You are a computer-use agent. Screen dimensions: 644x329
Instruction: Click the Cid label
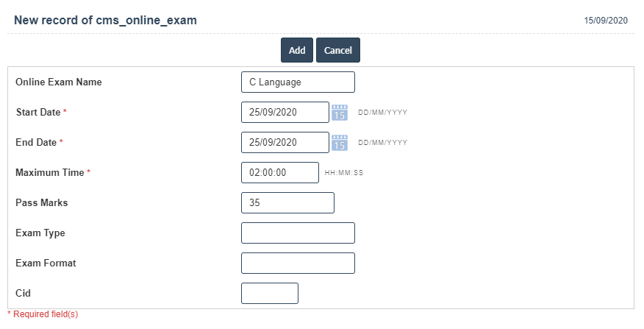coord(23,293)
